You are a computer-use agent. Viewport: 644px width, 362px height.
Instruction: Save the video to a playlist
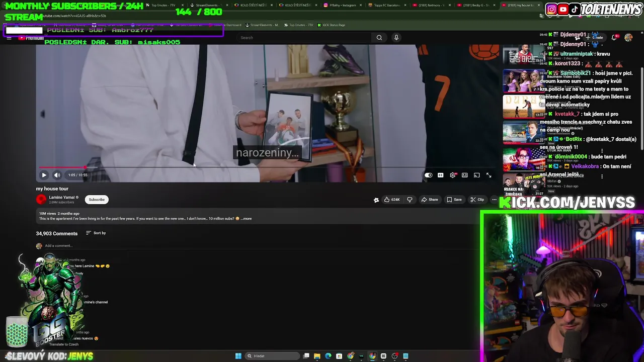click(454, 200)
